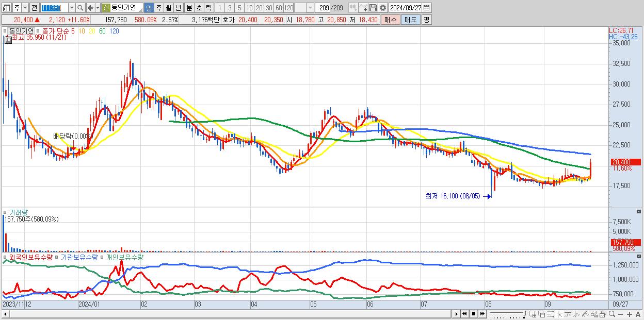Fast-forward the chart replay
Viewport: 644px width, 320px height.
(x=482, y=314)
